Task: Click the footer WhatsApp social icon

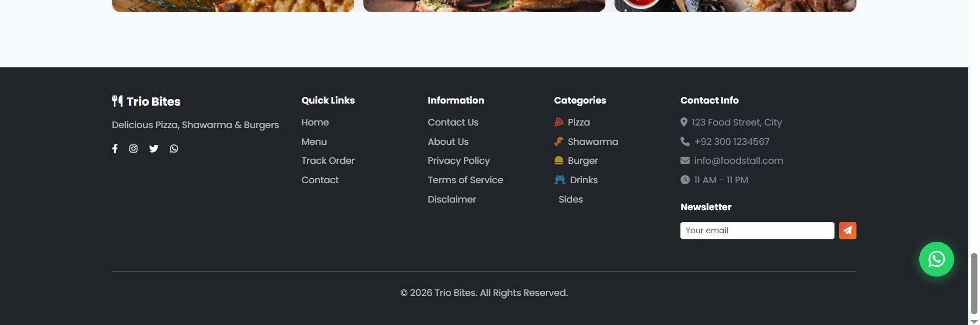Action: click(x=174, y=148)
